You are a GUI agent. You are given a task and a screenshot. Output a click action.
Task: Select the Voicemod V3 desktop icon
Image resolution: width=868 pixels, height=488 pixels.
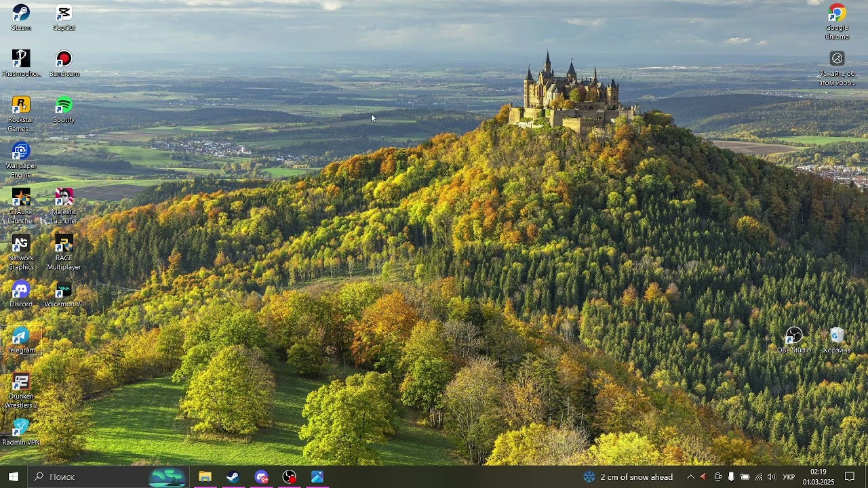[64, 293]
